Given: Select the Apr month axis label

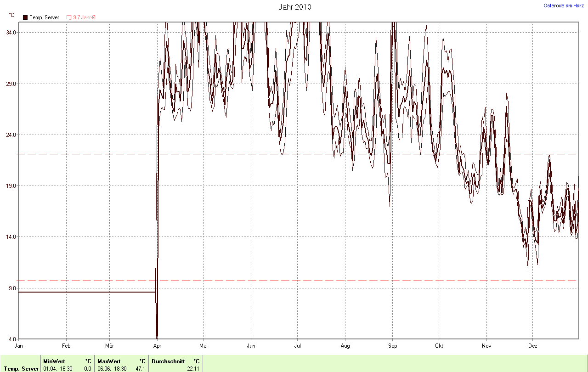Looking at the screenshot, I should 157,345.
